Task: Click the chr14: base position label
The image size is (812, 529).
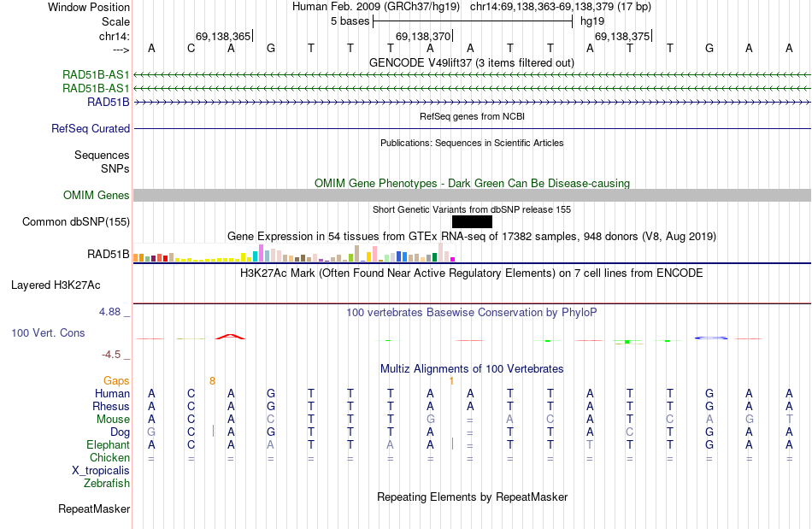Action: pos(115,36)
